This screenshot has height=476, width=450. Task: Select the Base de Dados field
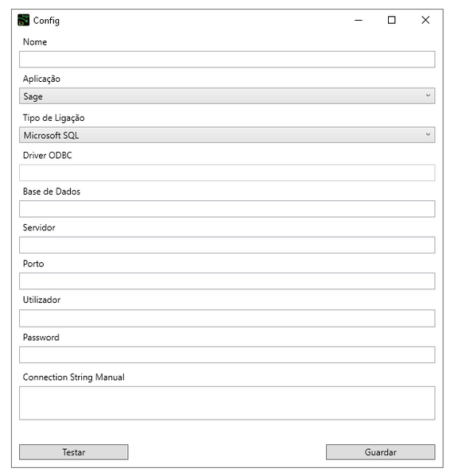coord(227,209)
